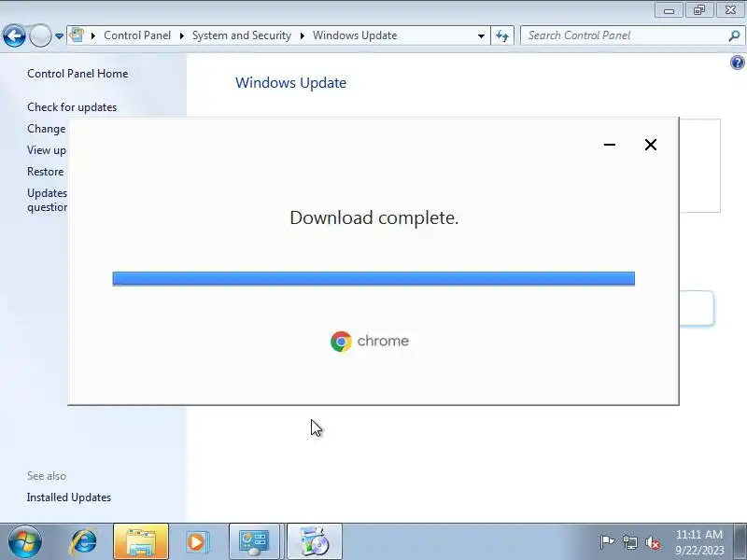Screen dimensions: 747x560
Task: Open Windows Explorer from taskbar
Action: click(141, 542)
